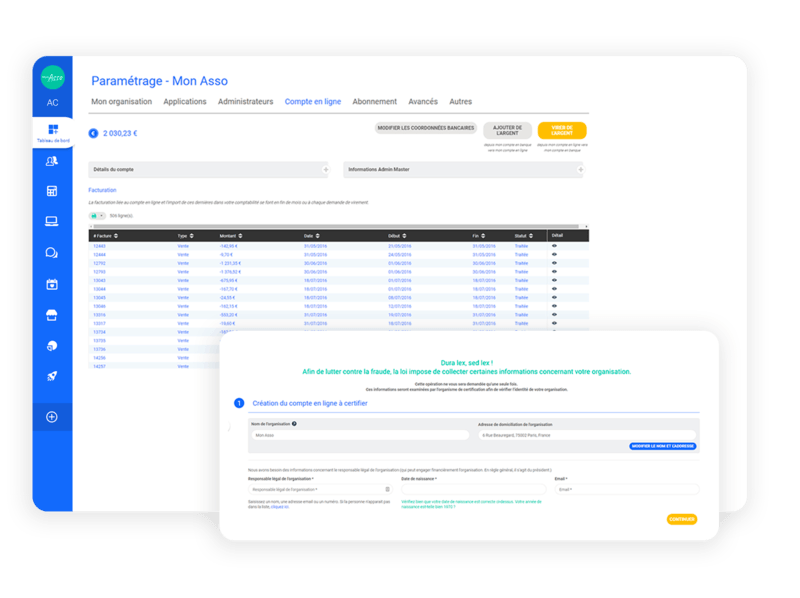The height and width of the screenshot is (598, 800).
Task: Open Tableau de bord in sidebar
Action: pyautogui.click(x=52, y=132)
